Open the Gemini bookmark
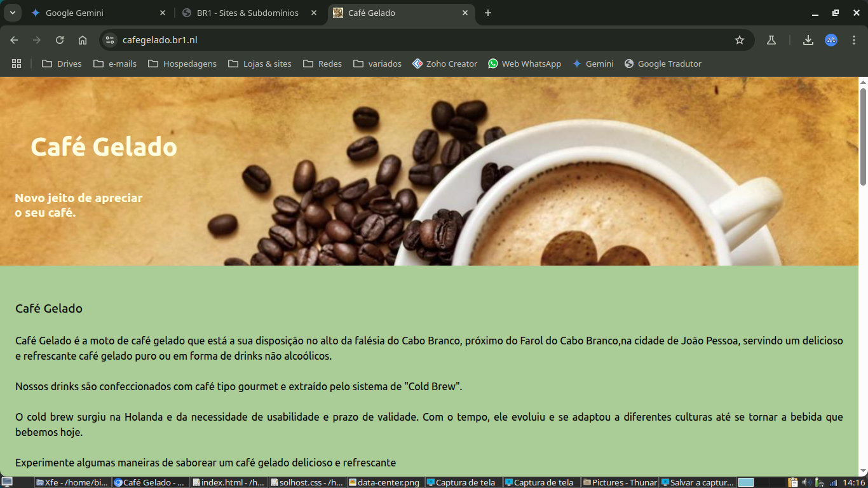Viewport: 868px width, 488px height. pyautogui.click(x=593, y=64)
